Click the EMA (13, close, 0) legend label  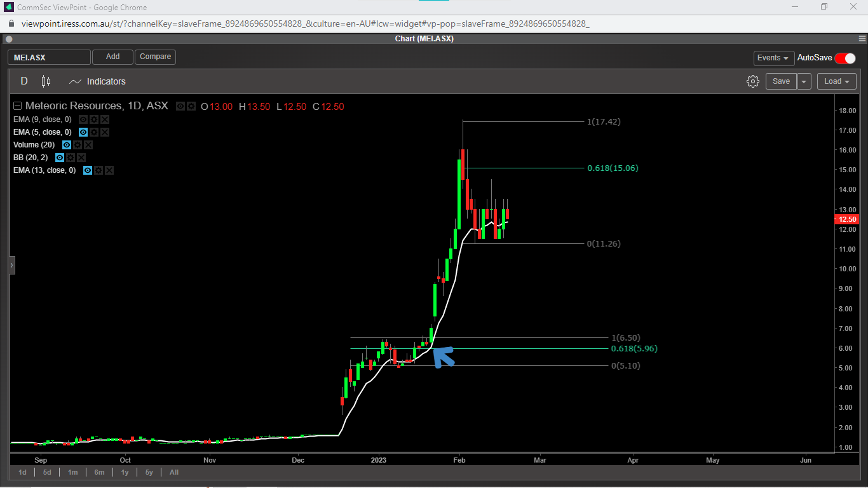(x=44, y=170)
